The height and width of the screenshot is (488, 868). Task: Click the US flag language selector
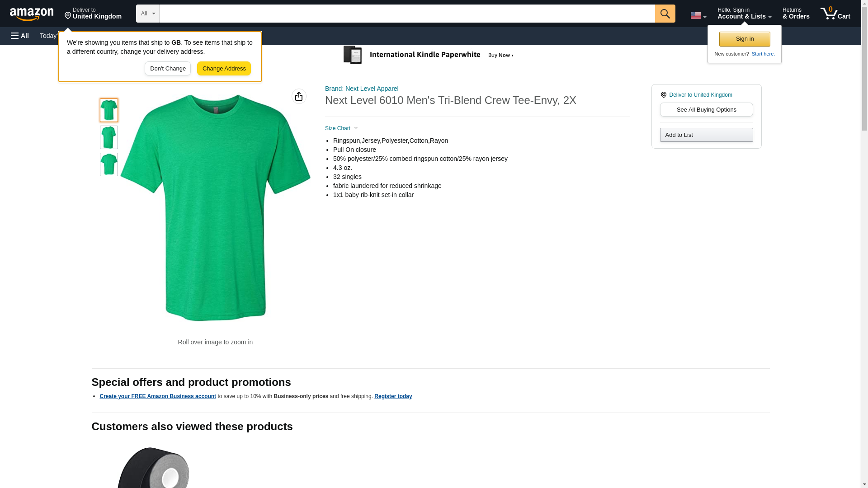tap(698, 15)
